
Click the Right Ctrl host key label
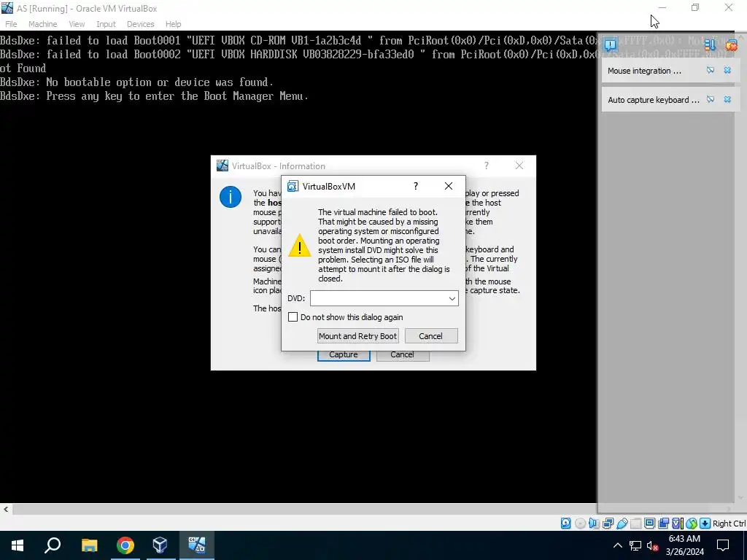coord(729,524)
